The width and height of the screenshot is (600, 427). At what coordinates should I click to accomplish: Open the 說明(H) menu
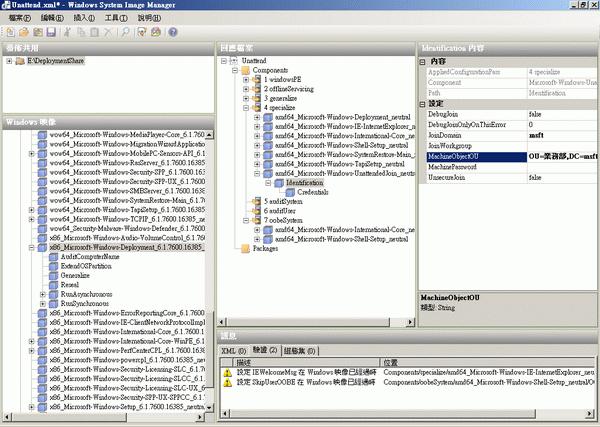pyautogui.click(x=149, y=18)
